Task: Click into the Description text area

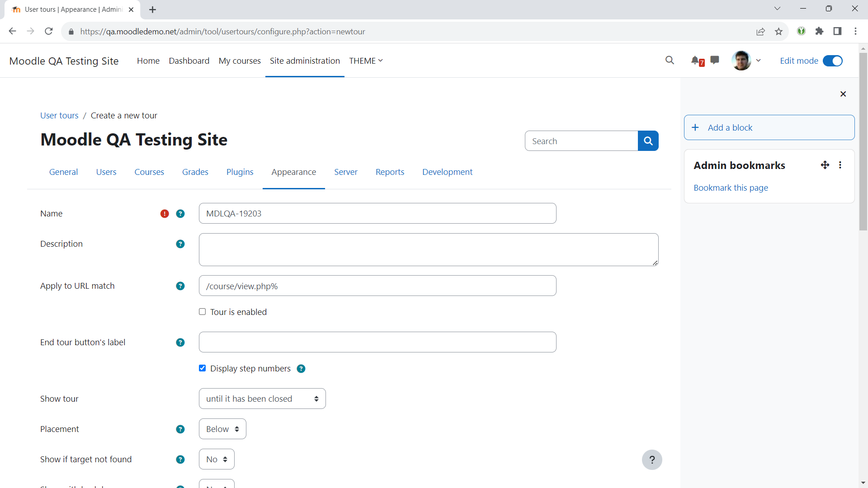Action: tap(429, 249)
